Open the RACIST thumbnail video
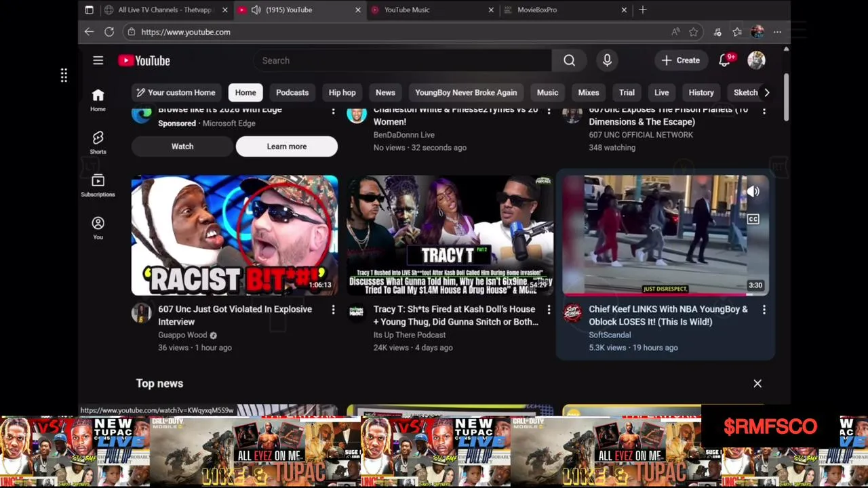The height and width of the screenshot is (488, 868). tap(235, 236)
